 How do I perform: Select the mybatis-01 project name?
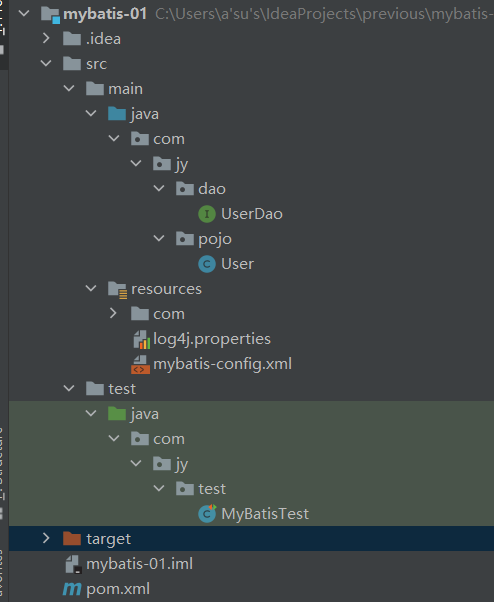(x=105, y=14)
